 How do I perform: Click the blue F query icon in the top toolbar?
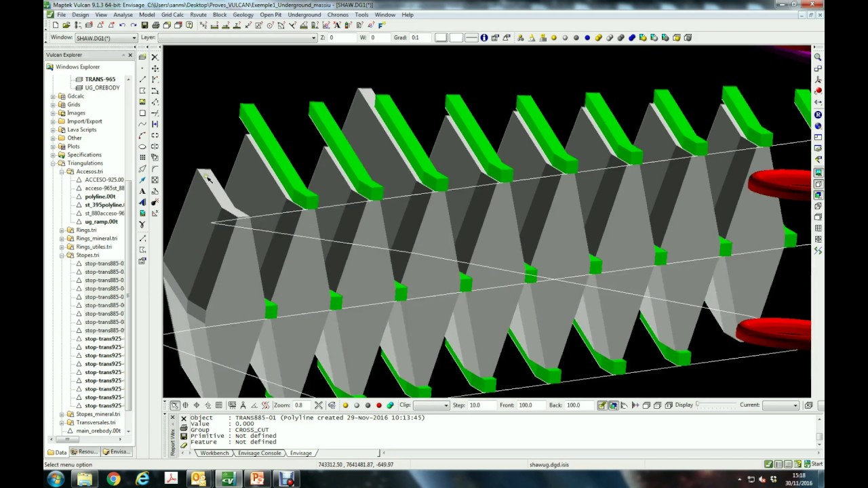click(381, 25)
